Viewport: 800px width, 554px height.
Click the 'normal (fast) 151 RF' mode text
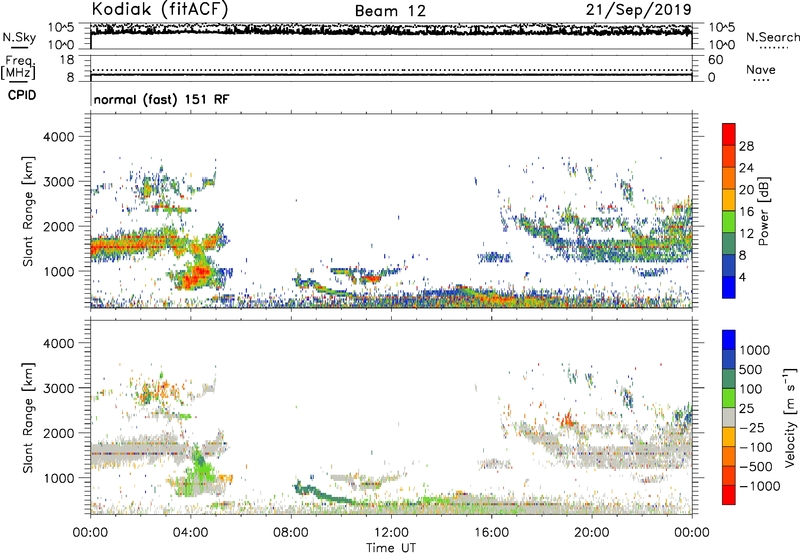tap(161, 99)
